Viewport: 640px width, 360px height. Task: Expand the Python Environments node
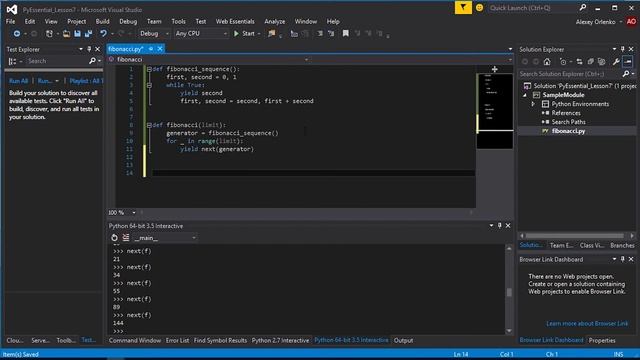[533, 104]
